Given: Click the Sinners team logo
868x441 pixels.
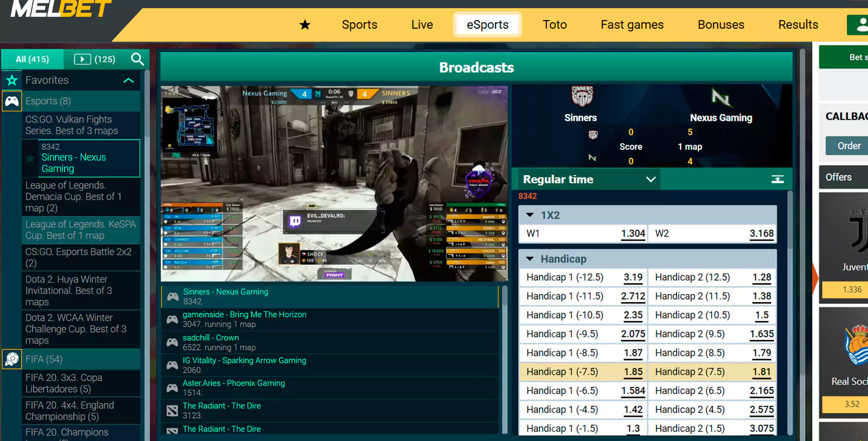Looking at the screenshot, I should [x=582, y=96].
